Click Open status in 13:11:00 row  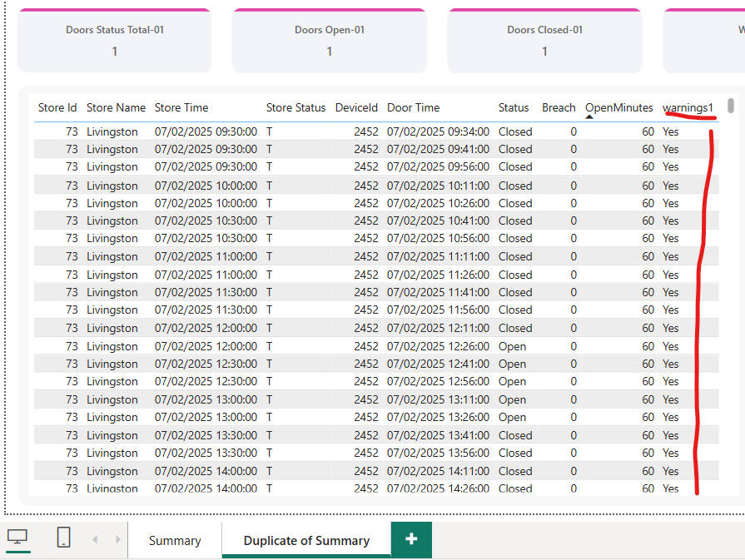(512, 400)
